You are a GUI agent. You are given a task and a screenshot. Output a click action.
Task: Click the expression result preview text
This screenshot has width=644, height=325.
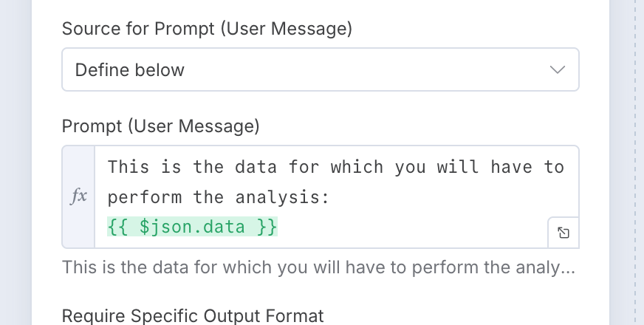[318, 267]
